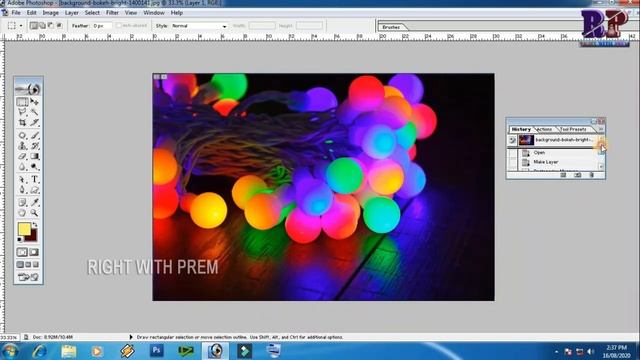
Task: Select background-bokeh-bright snapshot thumbnail
Action: 526,140
